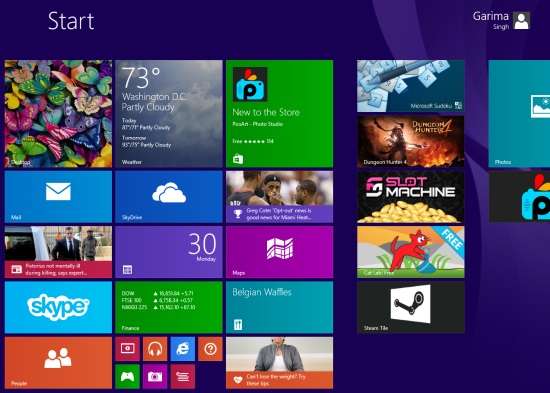Viewport: 550px width, 393px height.
Task: Launch the Internet Explorer small tile
Action: pos(182,349)
